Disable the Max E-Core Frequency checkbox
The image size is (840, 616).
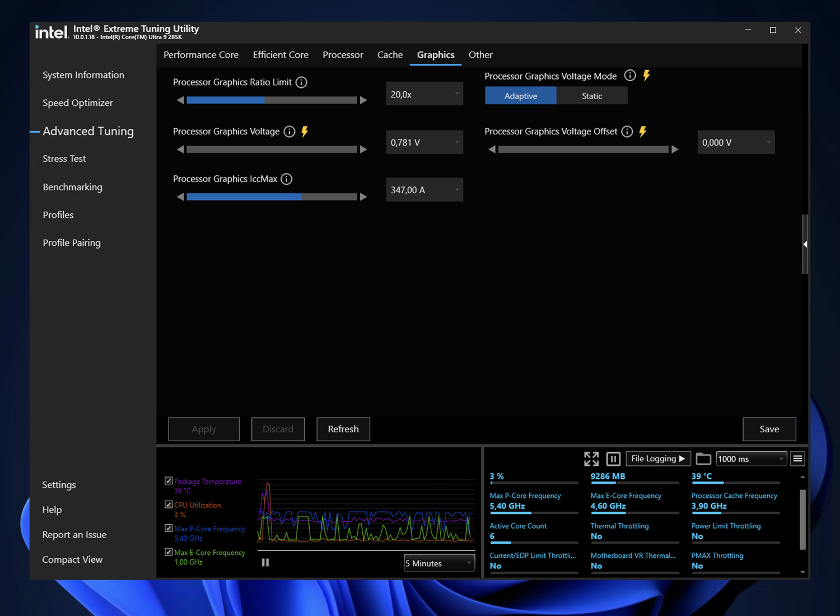(x=169, y=552)
